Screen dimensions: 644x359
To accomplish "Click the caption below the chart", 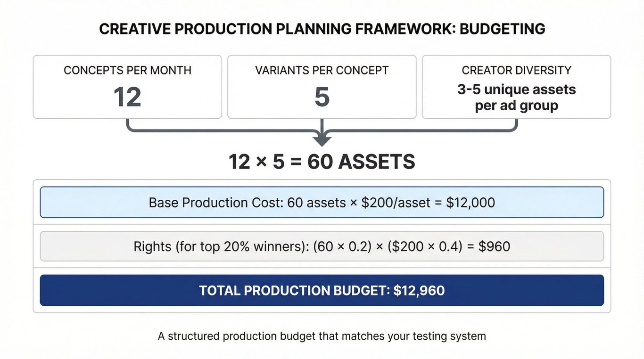I will click(x=322, y=336).
